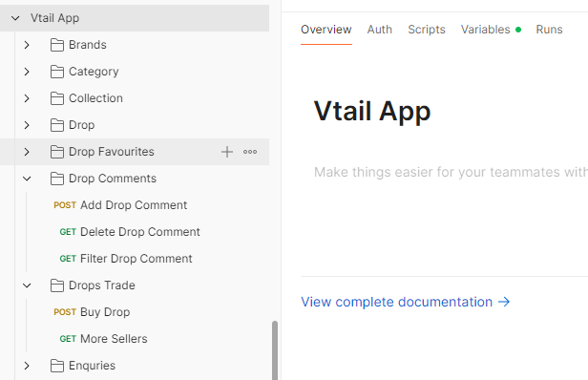
Task: Open the Buy Drop request
Action: 105,312
